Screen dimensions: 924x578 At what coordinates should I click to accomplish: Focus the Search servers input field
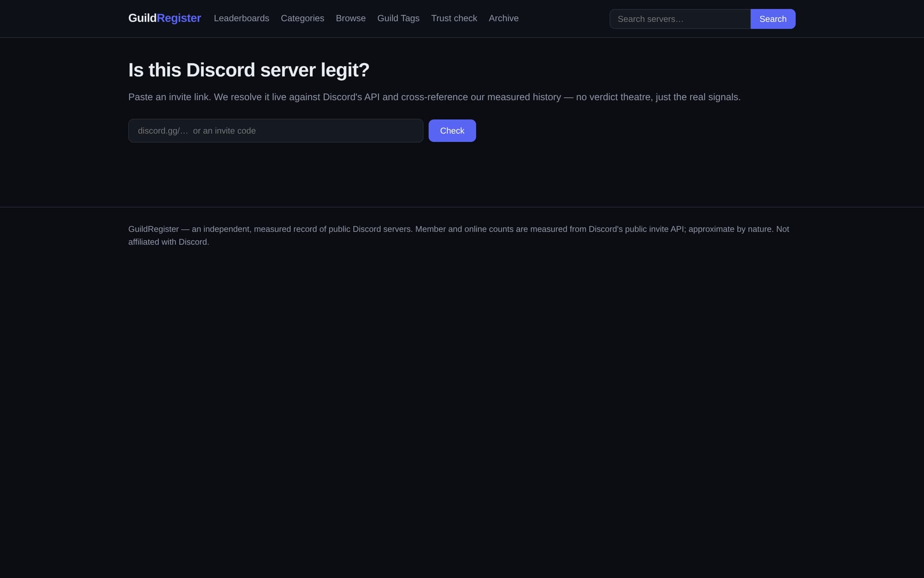coord(680,19)
